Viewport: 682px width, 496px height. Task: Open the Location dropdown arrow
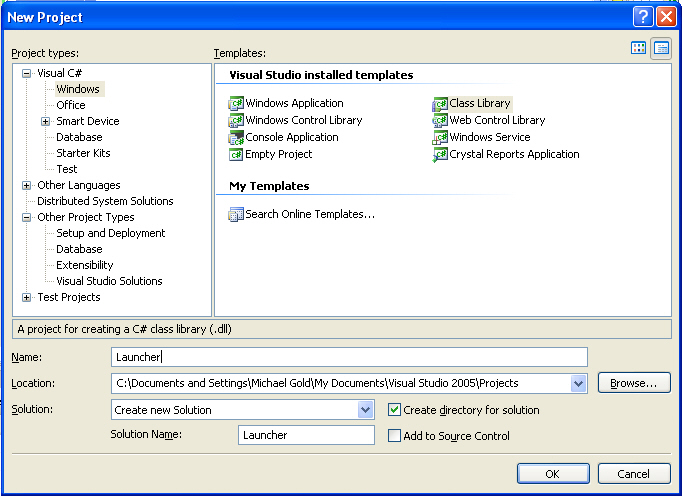[578, 384]
